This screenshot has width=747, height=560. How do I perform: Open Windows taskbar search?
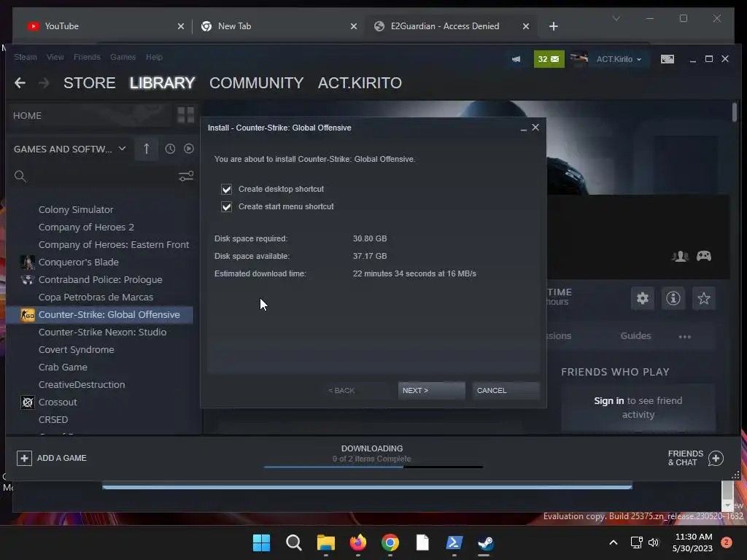click(x=293, y=542)
